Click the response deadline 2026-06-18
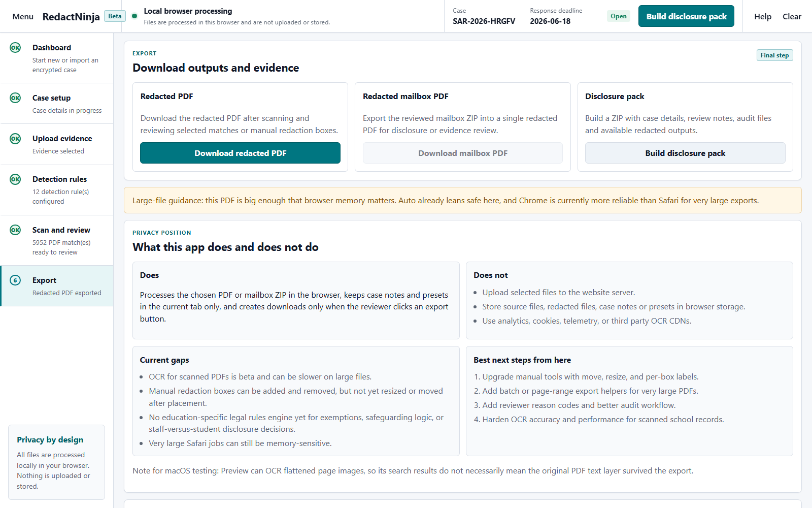 (x=550, y=21)
